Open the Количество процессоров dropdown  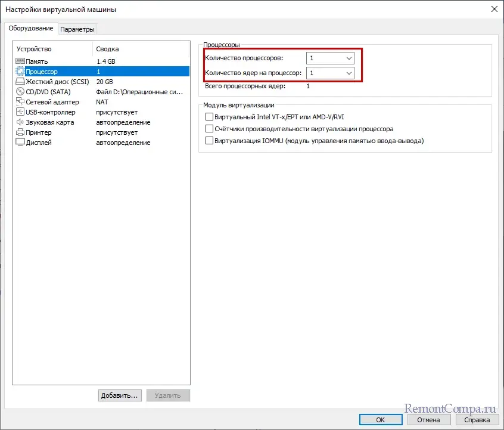pos(330,58)
